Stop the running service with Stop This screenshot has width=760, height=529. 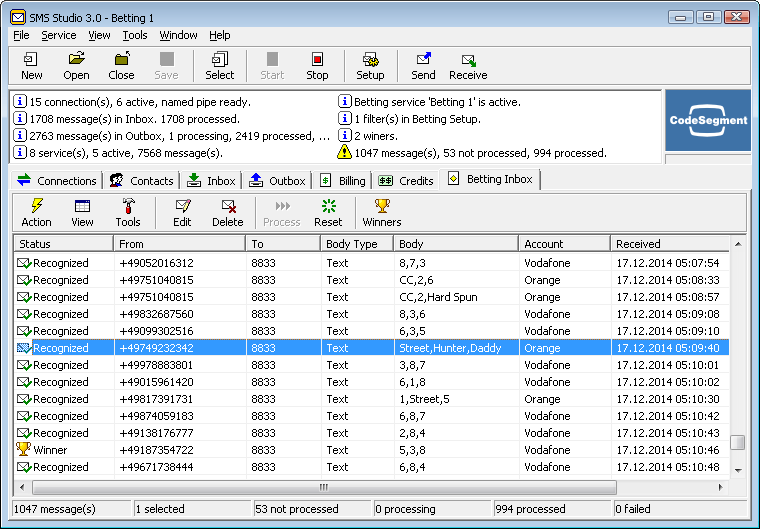317,66
